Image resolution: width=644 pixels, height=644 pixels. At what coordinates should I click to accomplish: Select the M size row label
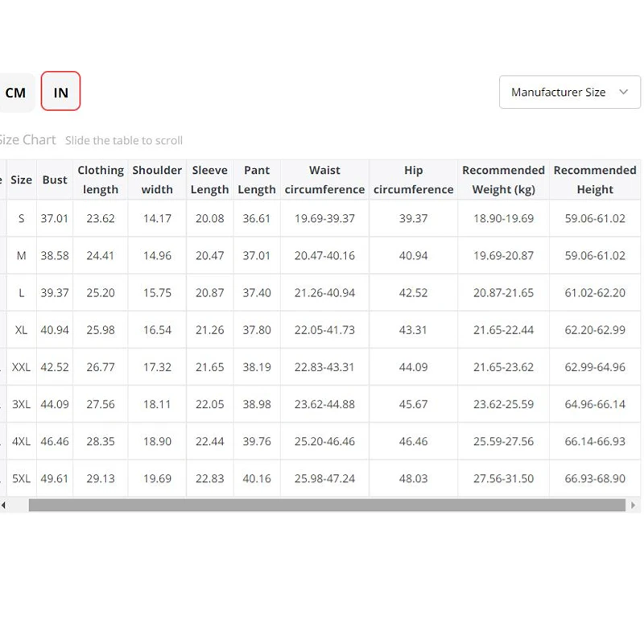pyautogui.click(x=22, y=256)
